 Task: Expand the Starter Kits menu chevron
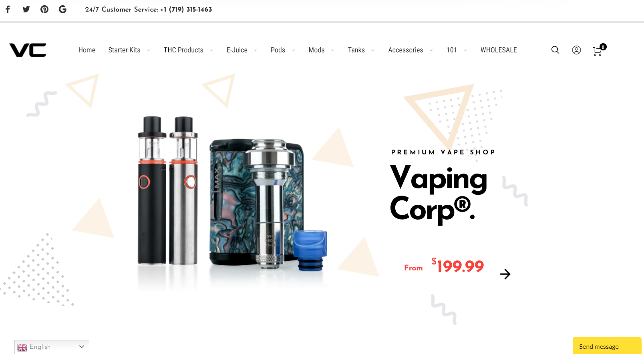[149, 50]
